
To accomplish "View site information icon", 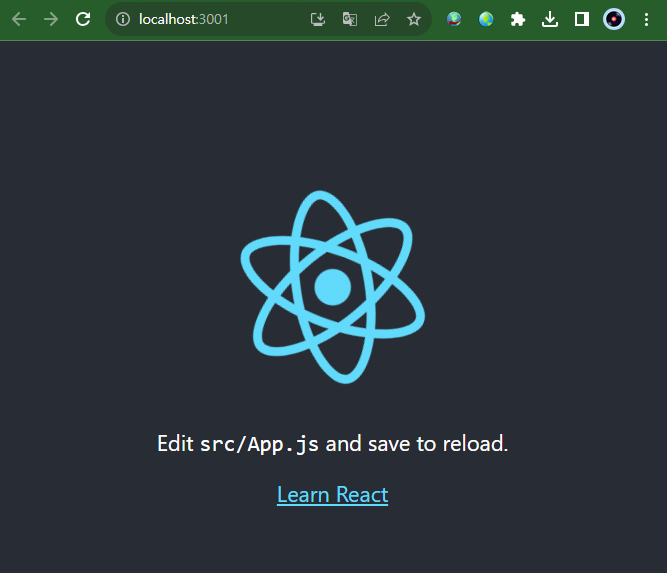I will [123, 19].
